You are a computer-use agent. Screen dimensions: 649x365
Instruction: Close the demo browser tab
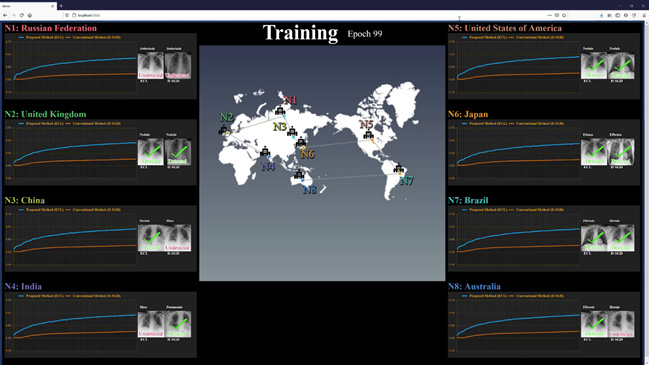(53, 6)
